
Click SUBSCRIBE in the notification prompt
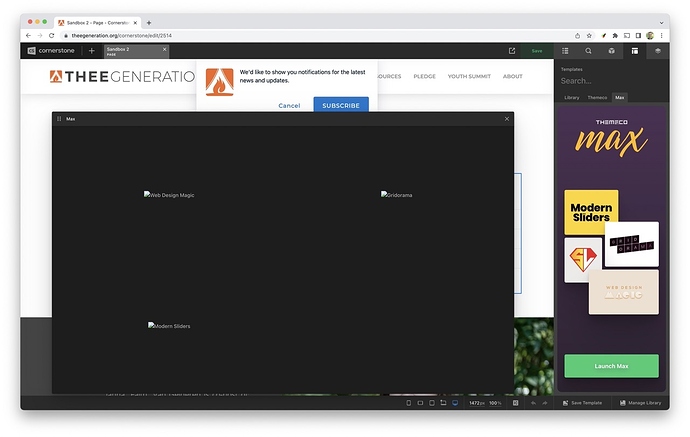340,105
